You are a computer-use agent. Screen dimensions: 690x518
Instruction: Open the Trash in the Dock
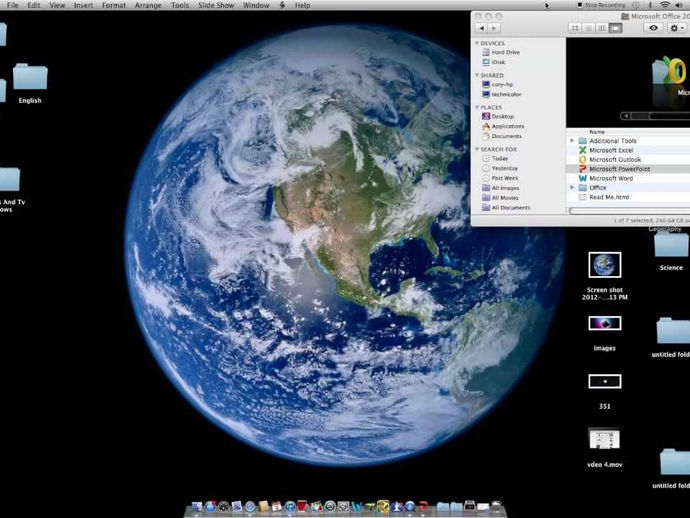click(x=496, y=507)
